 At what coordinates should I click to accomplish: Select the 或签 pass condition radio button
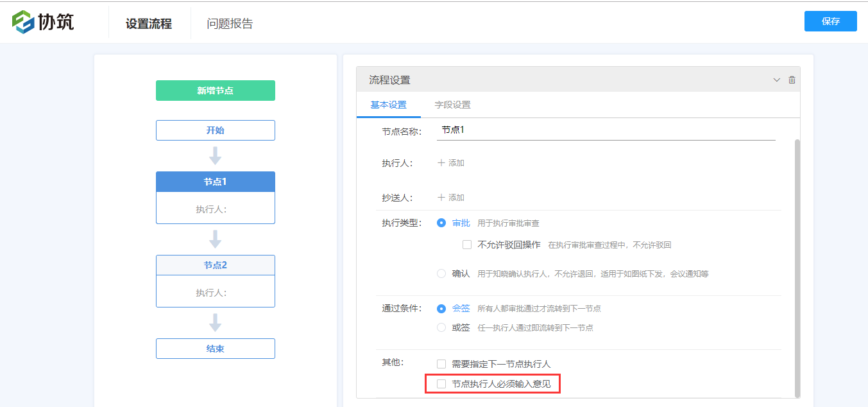click(441, 327)
